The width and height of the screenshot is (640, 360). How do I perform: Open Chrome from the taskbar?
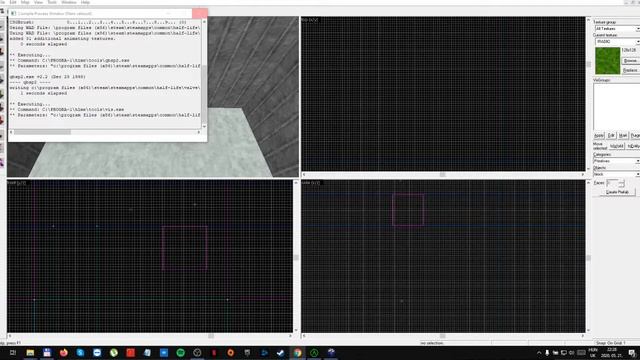coord(298,353)
